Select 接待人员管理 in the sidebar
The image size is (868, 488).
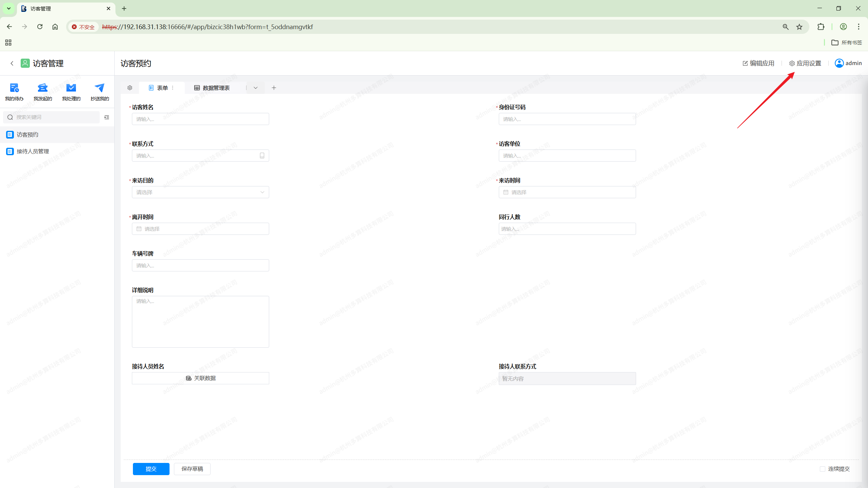pos(33,151)
